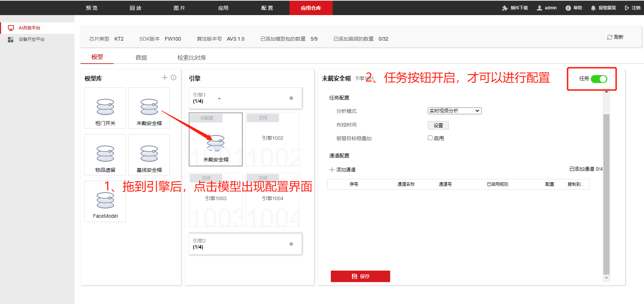This screenshot has height=304, width=644.
Task: Open the model library info icon
Action: 174,78
